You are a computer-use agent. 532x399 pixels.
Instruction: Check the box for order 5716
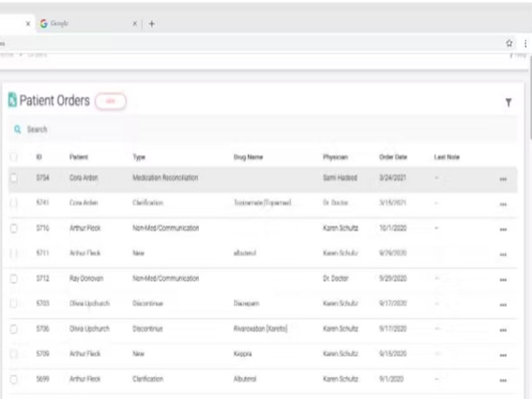point(13,228)
